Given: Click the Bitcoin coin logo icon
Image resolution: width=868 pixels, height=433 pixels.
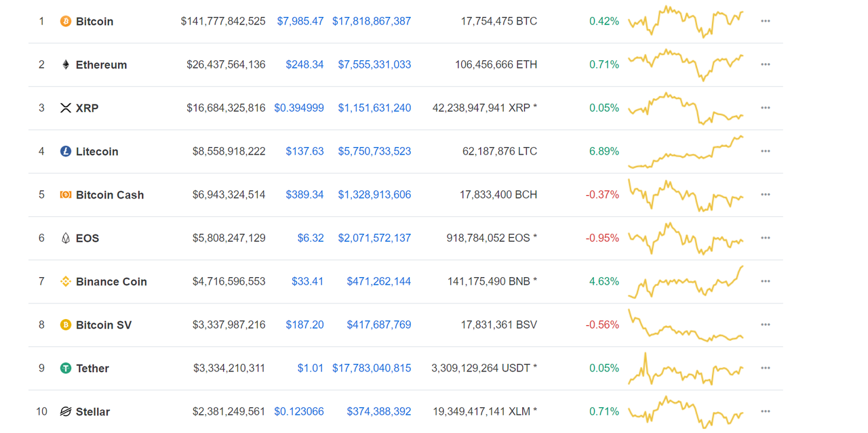Looking at the screenshot, I should tap(66, 22).
